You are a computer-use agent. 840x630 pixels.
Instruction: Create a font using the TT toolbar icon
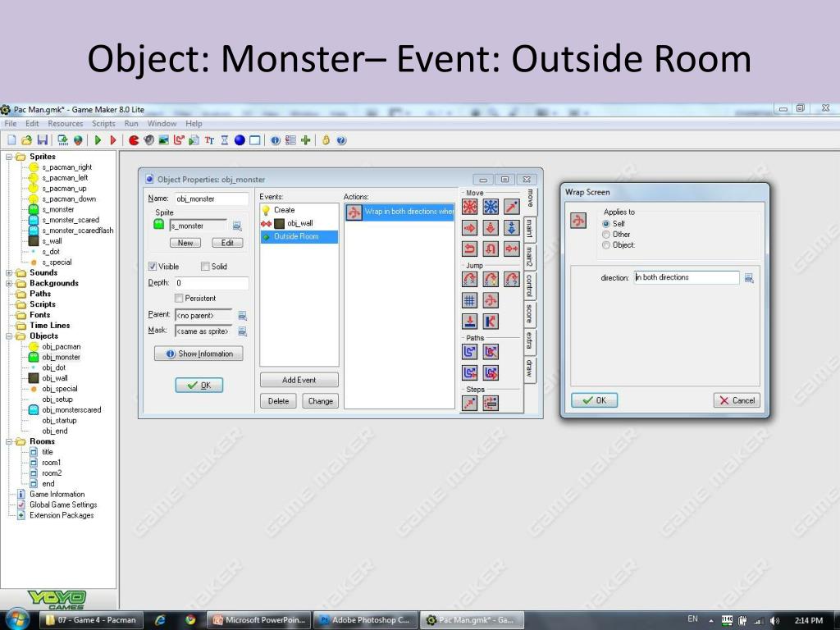tap(209, 140)
